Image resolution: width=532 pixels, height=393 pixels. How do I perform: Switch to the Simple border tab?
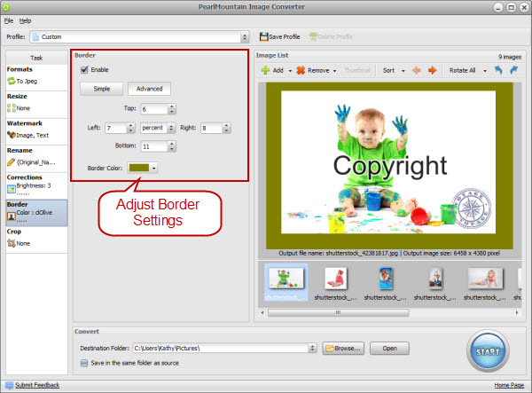102,89
